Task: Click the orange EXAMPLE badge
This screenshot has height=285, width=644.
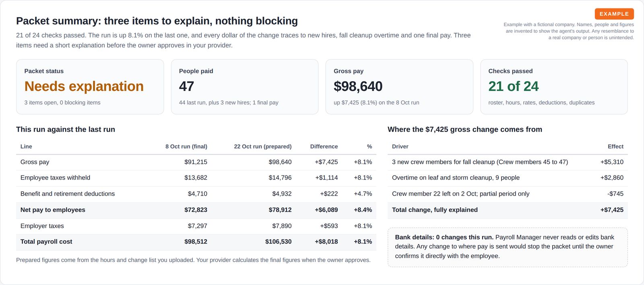Action: (x=614, y=14)
